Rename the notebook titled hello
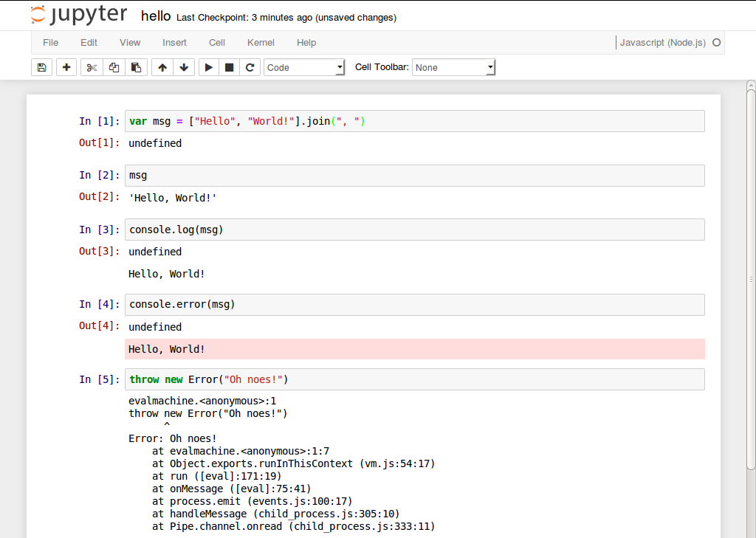Screen dimensions: 756x538 click(x=156, y=16)
